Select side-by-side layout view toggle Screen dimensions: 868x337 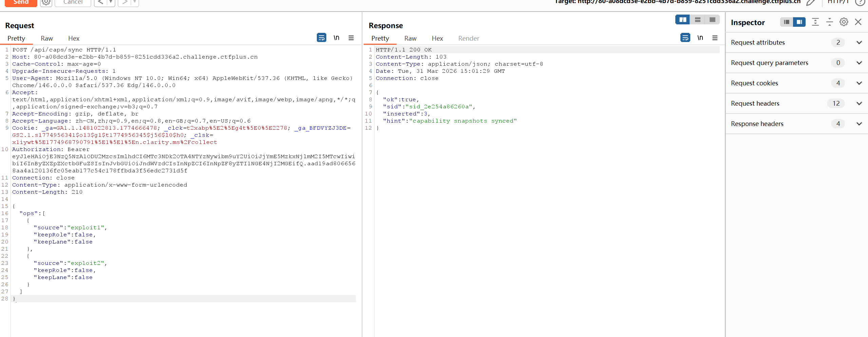click(682, 20)
